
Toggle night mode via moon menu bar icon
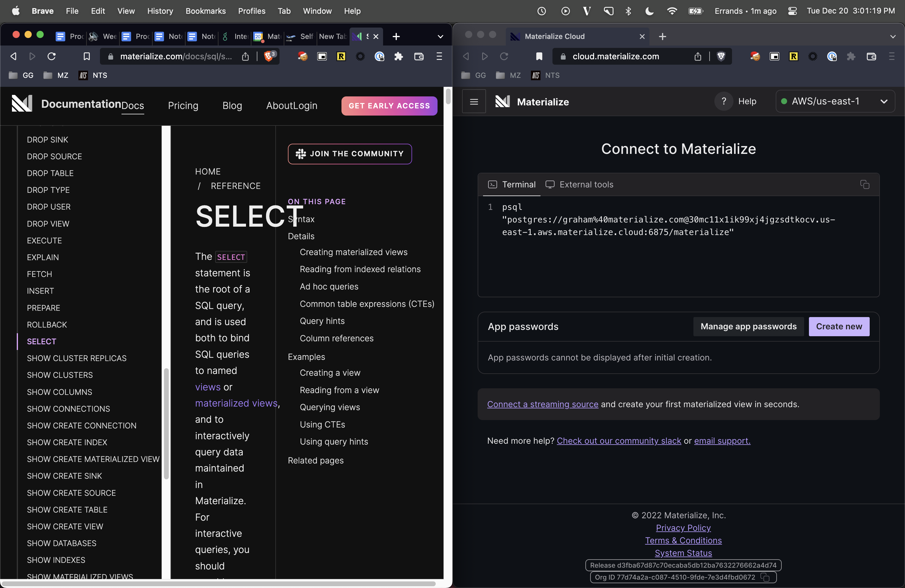(x=649, y=11)
